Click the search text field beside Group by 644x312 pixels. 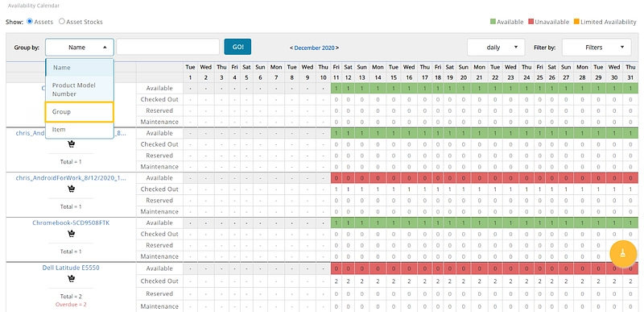pyautogui.click(x=167, y=47)
